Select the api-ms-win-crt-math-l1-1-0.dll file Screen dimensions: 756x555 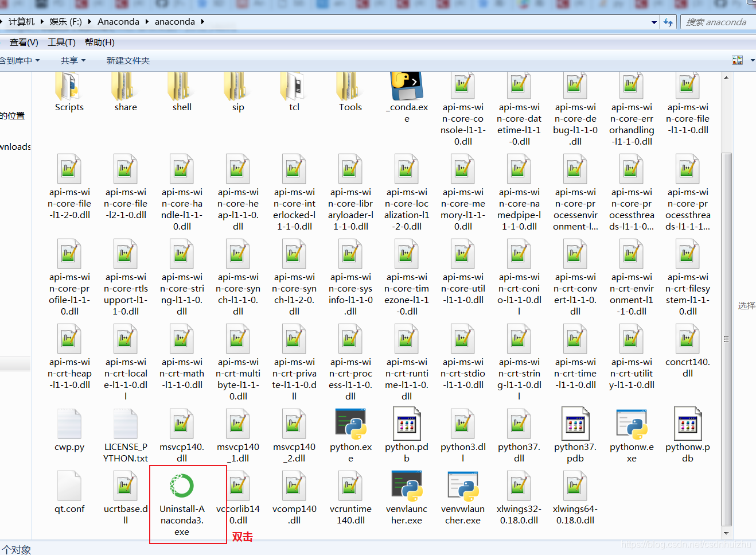(182, 357)
